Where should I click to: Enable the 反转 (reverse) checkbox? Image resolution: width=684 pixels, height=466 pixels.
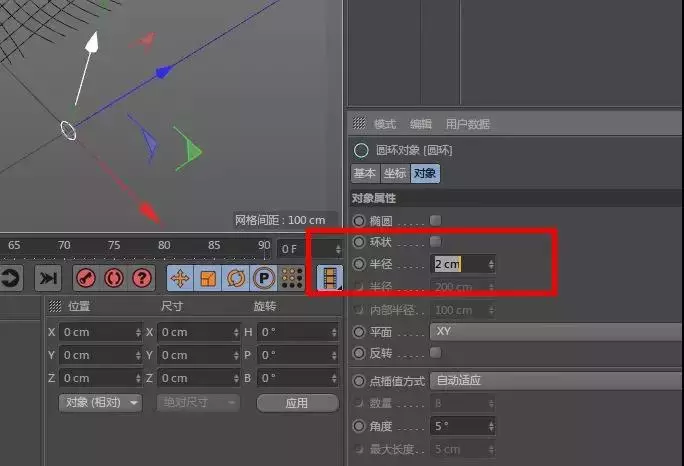[435, 353]
